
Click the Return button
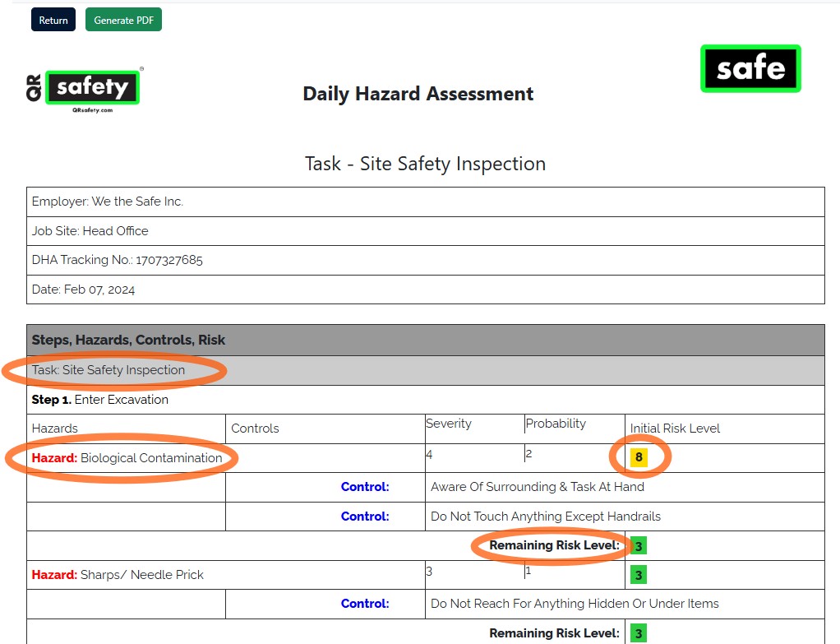coord(53,20)
